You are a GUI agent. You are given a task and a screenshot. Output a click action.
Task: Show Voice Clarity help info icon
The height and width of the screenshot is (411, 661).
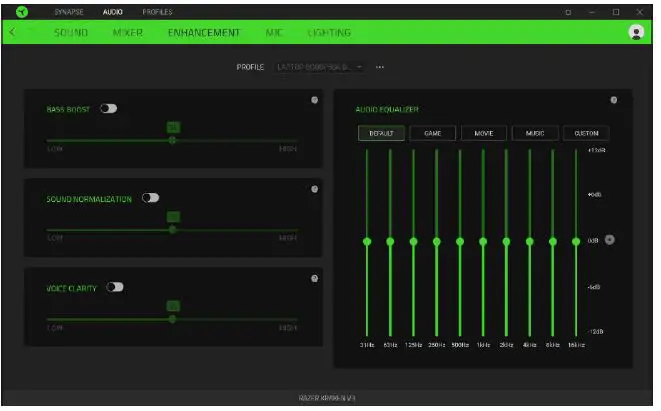pyautogui.click(x=314, y=279)
